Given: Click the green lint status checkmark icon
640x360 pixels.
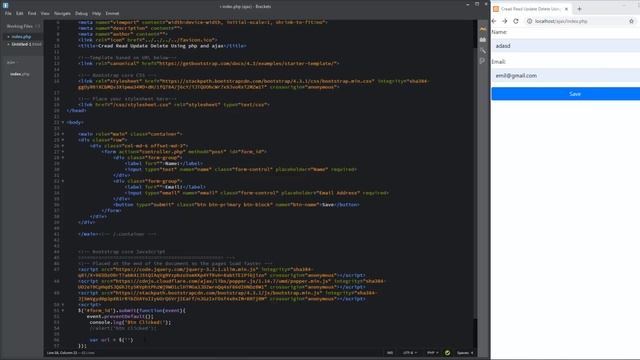Looking at the screenshot, I should [x=447, y=353].
